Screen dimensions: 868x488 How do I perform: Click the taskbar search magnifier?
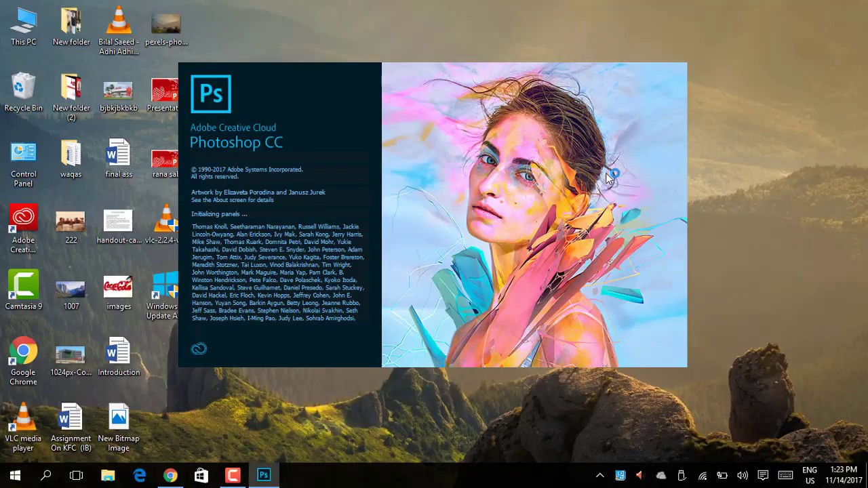click(x=45, y=475)
